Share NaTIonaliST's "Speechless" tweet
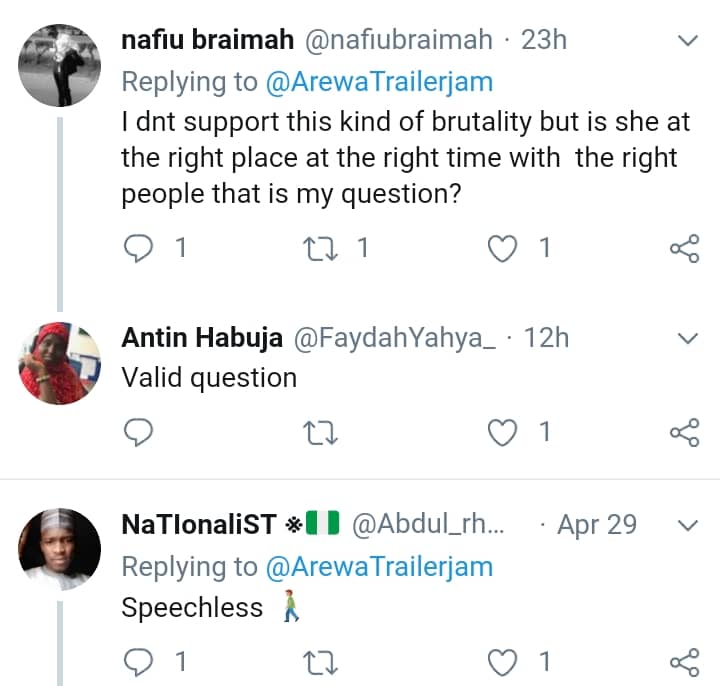 [684, 661]
